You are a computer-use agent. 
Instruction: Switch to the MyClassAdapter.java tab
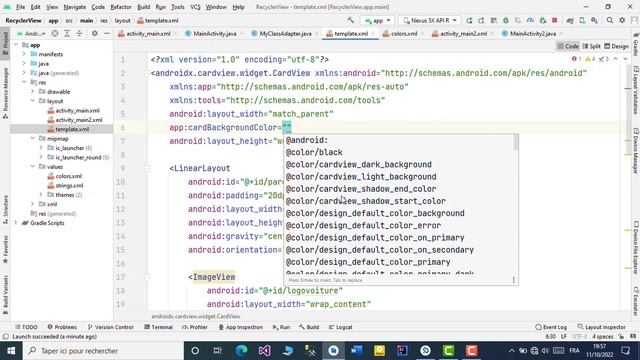pyautogui.click(x=284, y=33)
